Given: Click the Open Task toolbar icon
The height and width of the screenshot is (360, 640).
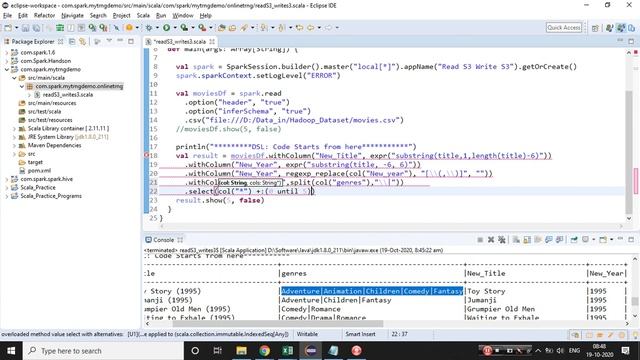Looking at the screenshot, I should tap(232, 28).
